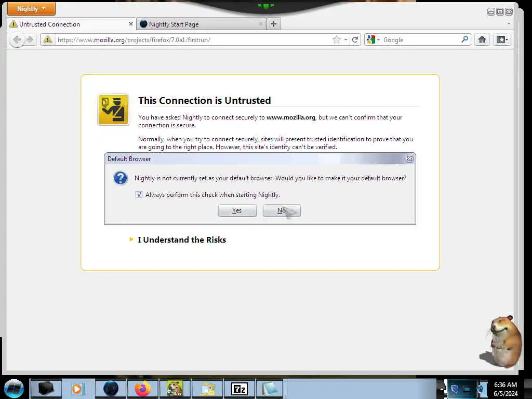Click inside the Google search box

pos(421,39)
